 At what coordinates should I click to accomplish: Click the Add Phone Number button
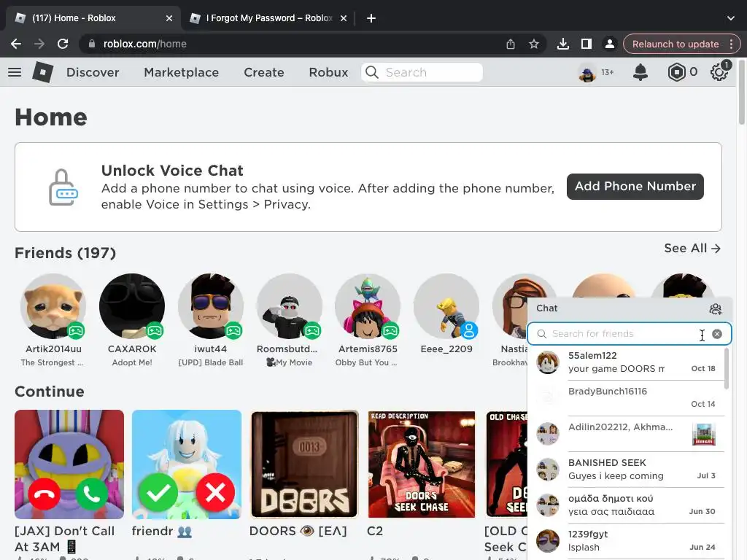click(635, 187)
